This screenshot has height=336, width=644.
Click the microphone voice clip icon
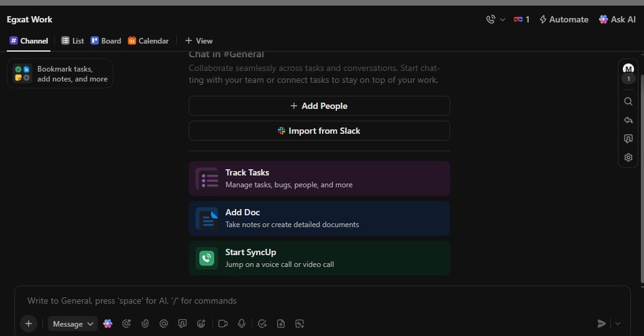[x=242, y=324]
